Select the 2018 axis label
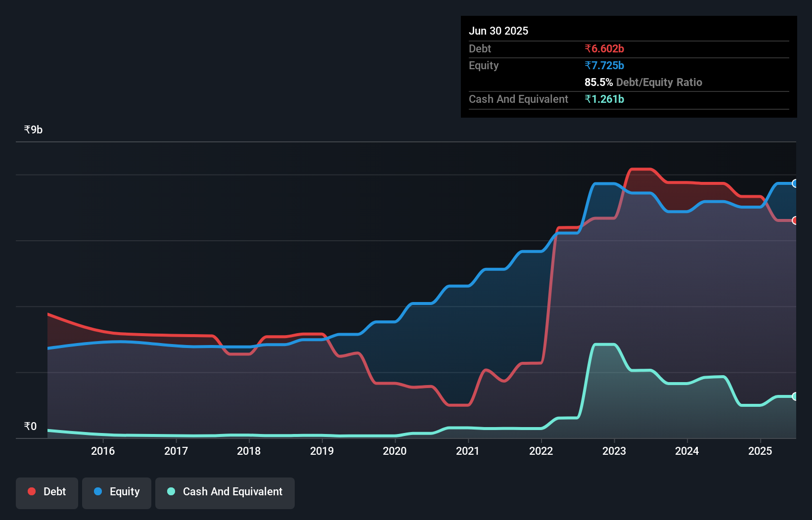Screen dimensions: 812x520 click(x=249, y=451)
